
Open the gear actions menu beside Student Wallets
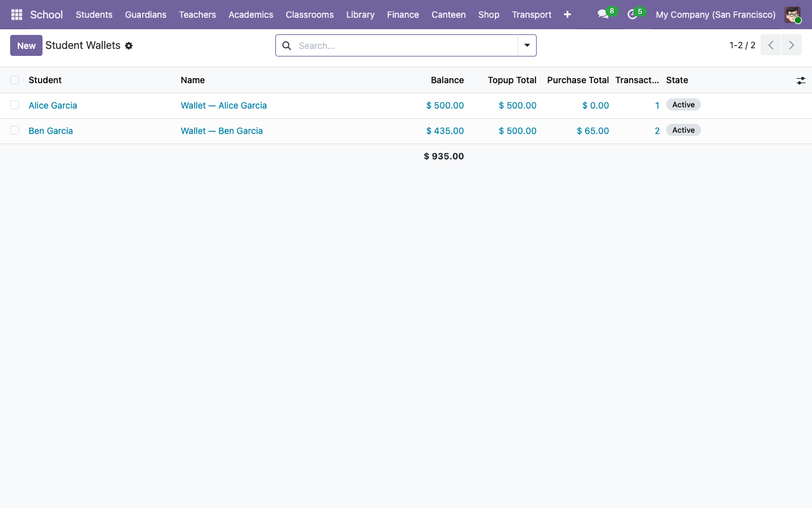[129, 46]
